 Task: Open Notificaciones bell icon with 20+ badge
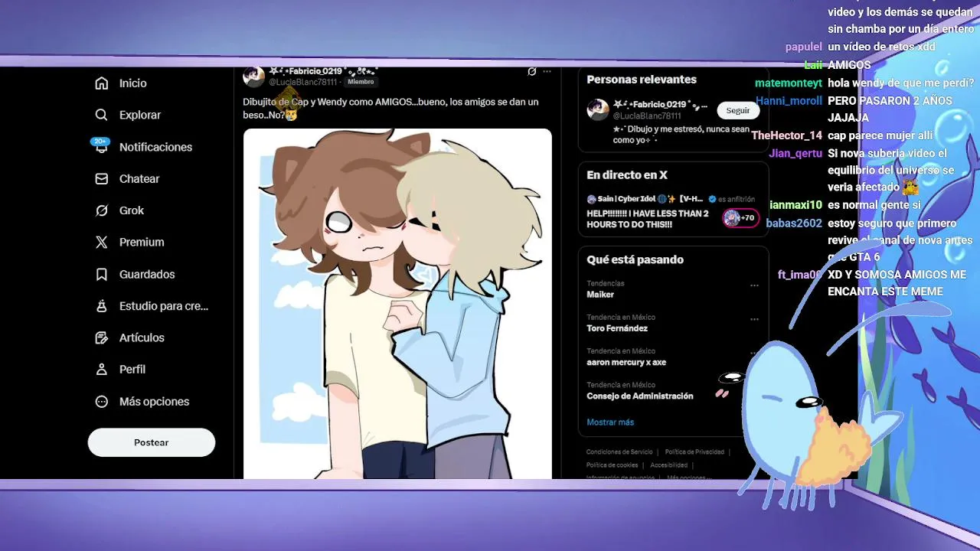tap(101, 146)
